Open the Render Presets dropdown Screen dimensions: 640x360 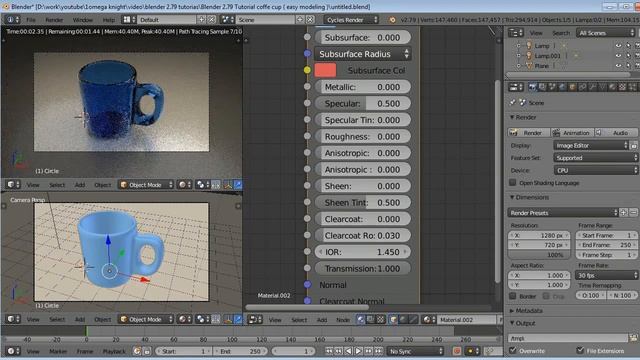563,213
